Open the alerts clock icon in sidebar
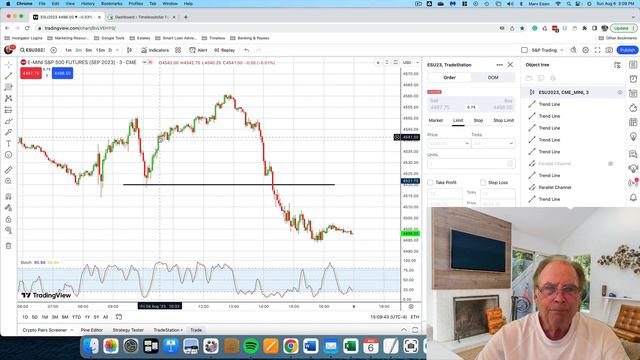Viewport: 640px width, 360px height. 633,79
